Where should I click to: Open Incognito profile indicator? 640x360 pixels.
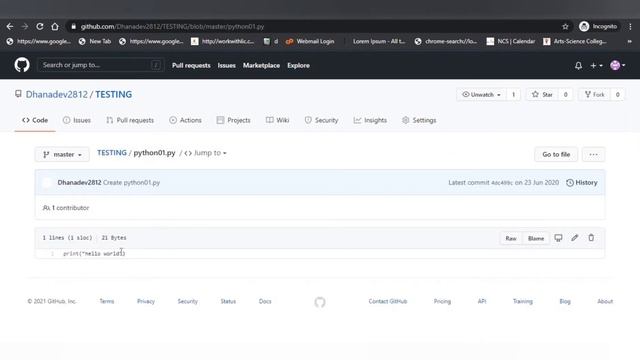tap(598, 27)
